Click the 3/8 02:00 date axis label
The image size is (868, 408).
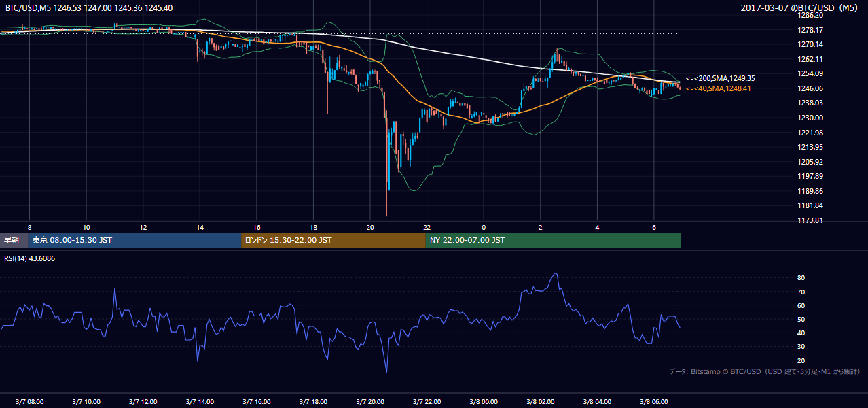[541, 402]
